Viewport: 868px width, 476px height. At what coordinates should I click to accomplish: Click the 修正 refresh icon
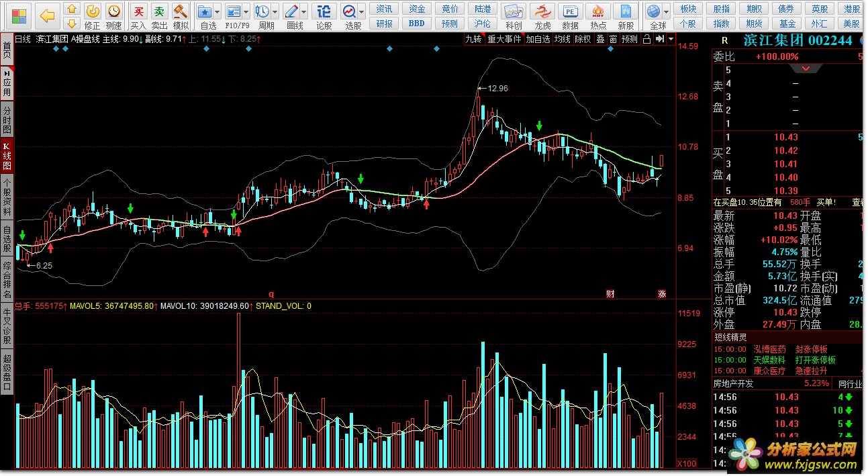click(x=93, y=11)
